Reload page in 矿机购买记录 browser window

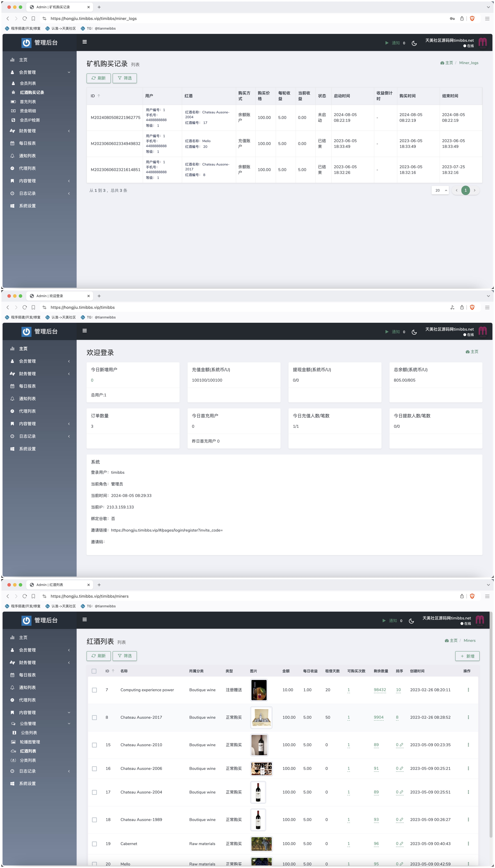point(24,18)
